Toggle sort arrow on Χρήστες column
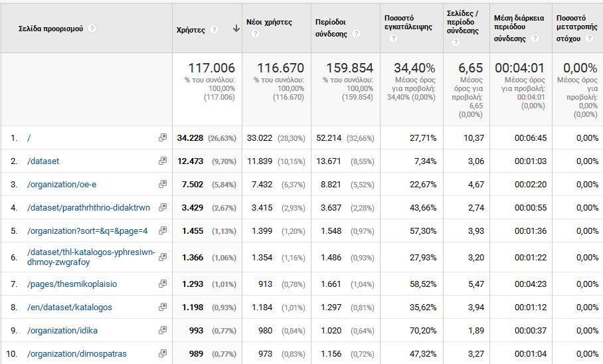Viewport: 603px width, 364px height. (236, 29)
